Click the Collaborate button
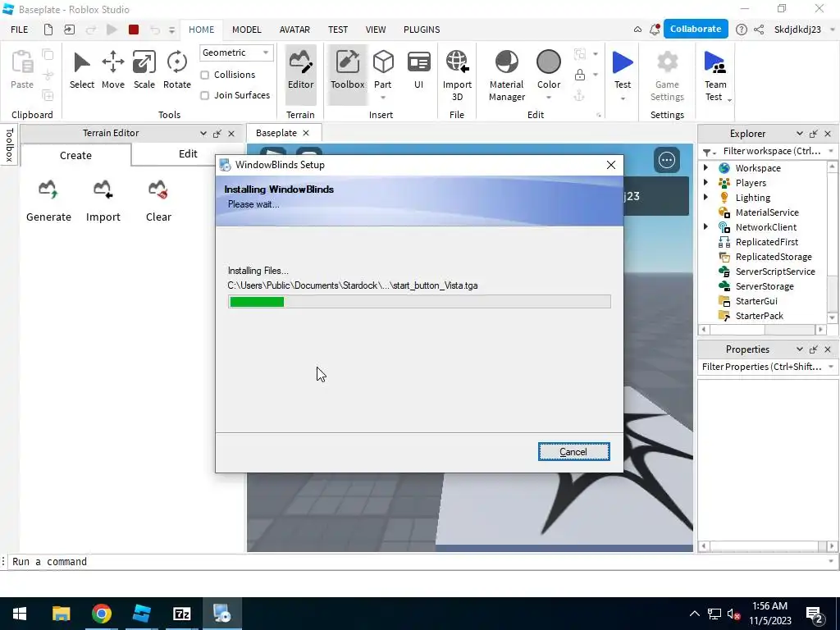The width and height of the screenshot is (840, 630). point(696,29)
